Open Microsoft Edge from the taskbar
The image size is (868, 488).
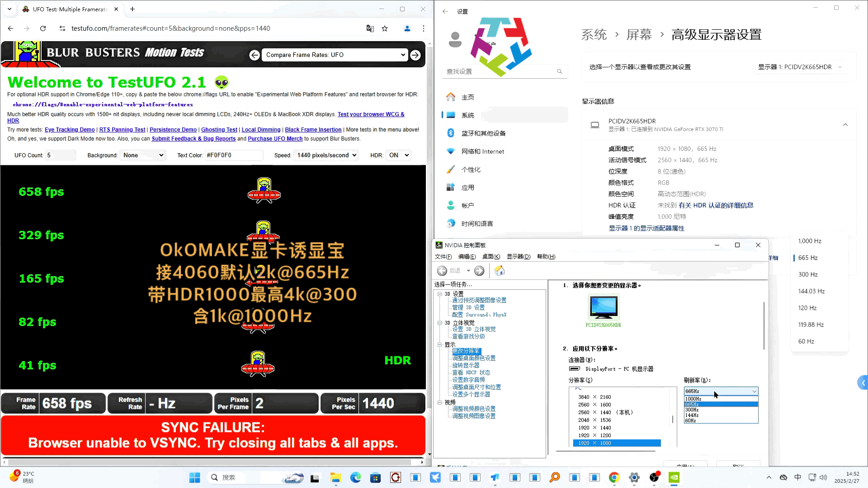pyautogui.click(x=356, y=478)
